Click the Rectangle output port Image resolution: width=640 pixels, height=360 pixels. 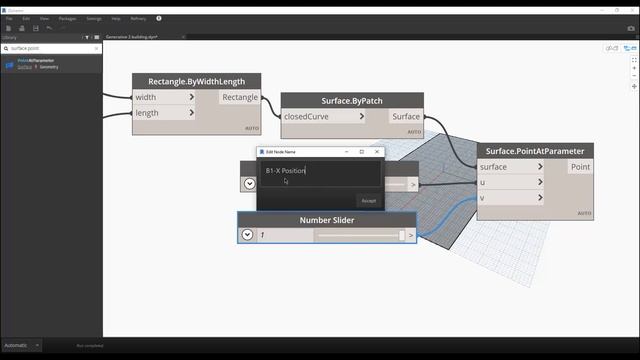tap(240, 97)
